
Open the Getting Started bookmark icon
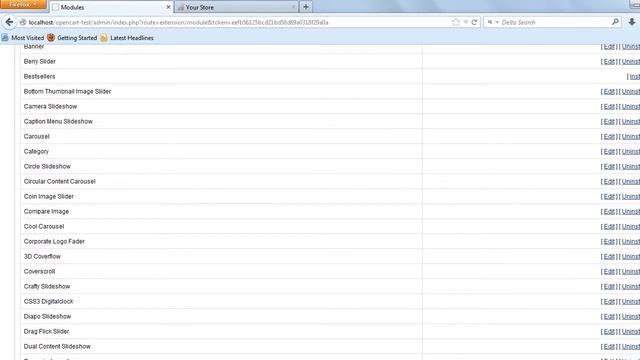[51, 38]
